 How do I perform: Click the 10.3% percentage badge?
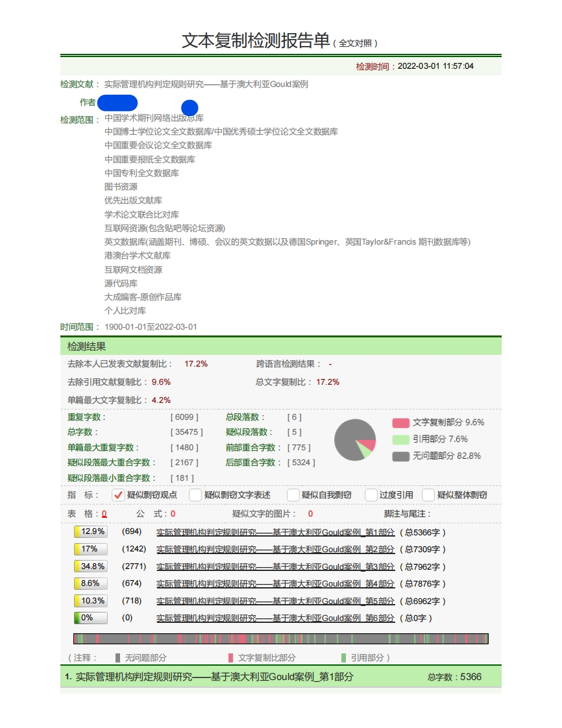[x=91, y=601]
